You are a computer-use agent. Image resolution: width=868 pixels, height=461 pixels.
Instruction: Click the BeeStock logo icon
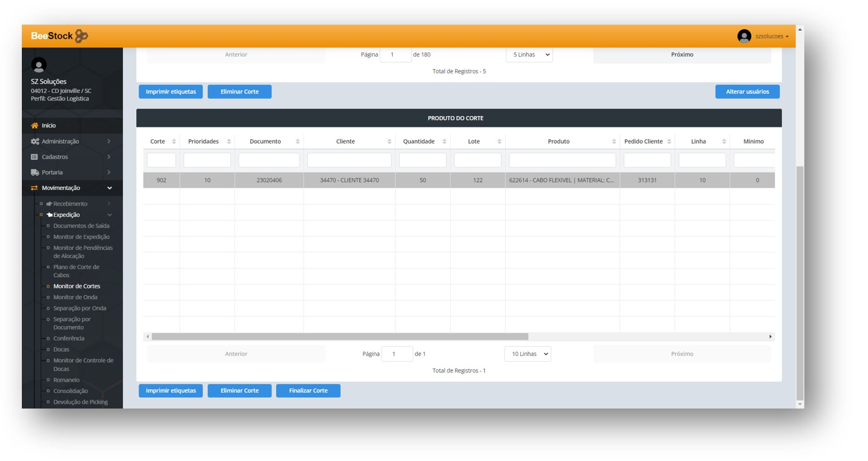click(x=81, y=36)
